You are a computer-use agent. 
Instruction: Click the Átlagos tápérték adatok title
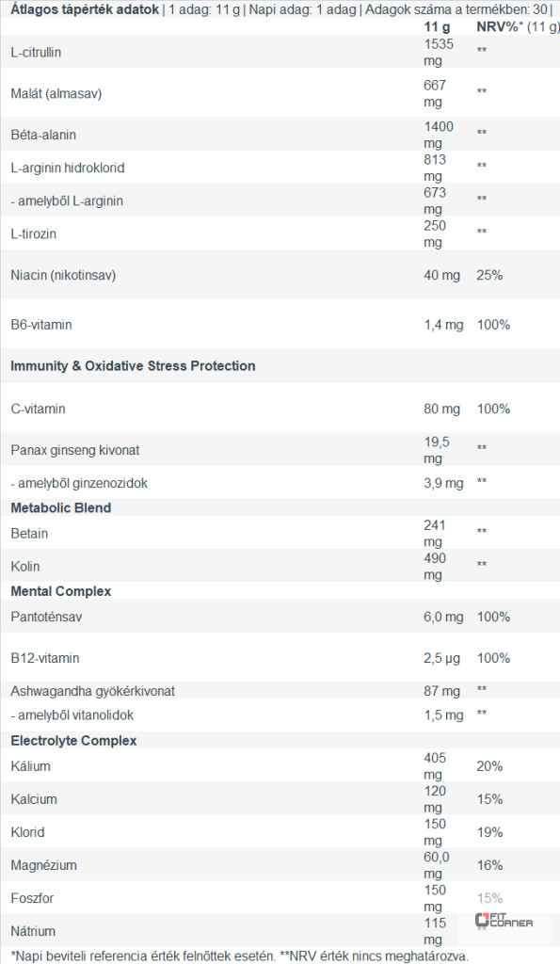pos(84,9)
